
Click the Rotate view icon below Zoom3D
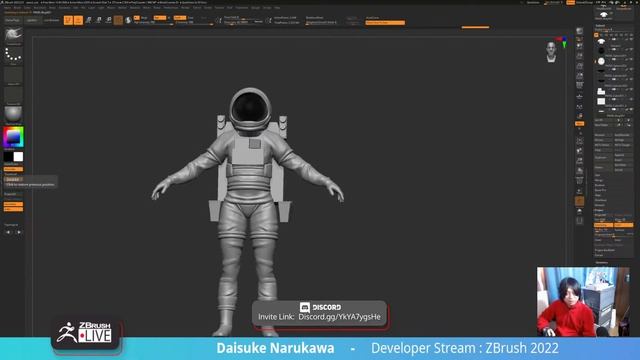[x=580, y=171]
